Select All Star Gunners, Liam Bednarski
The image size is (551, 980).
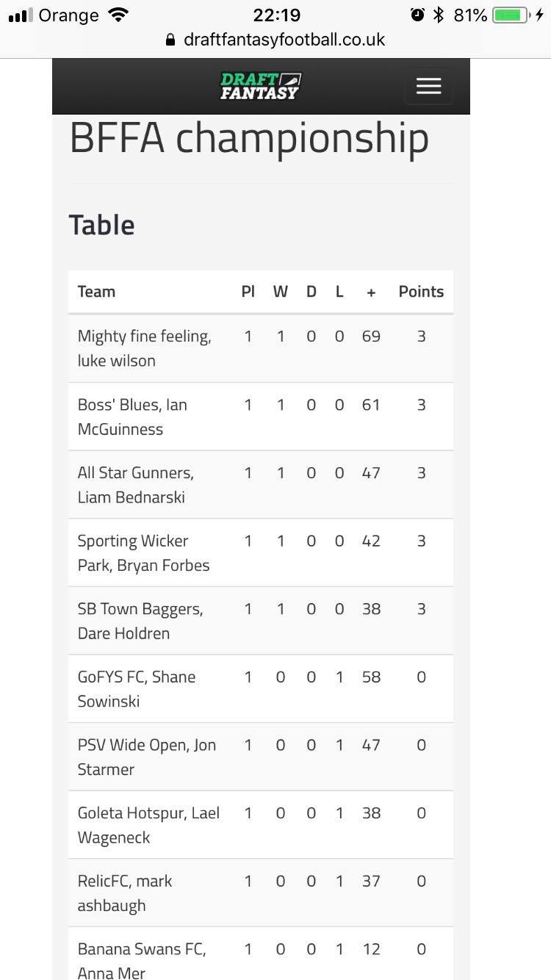(261, 485)
